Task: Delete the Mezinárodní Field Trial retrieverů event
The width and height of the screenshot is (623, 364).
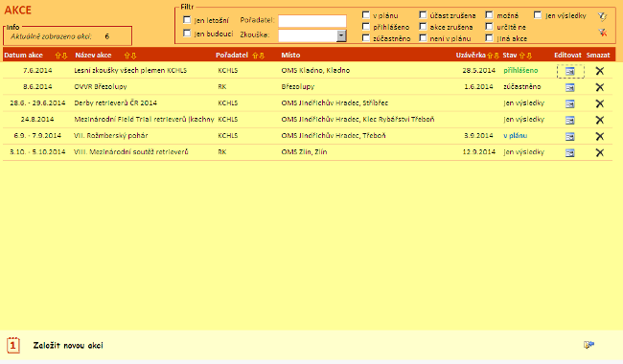Action: [x=600, y=120]
